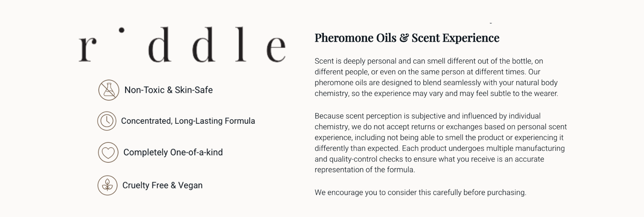
Task: Select the Non-Toxic & Skin-Safe label
Action: 168,90
